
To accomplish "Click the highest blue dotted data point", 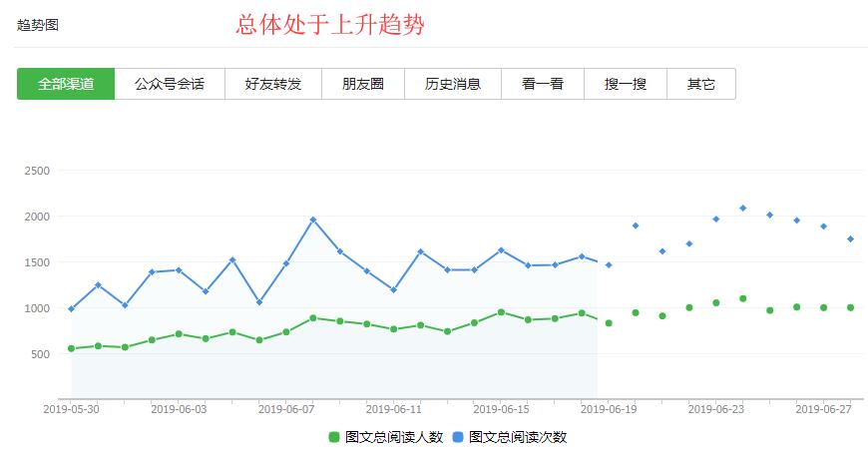I will pyautogui.click(x=742, y=208).
